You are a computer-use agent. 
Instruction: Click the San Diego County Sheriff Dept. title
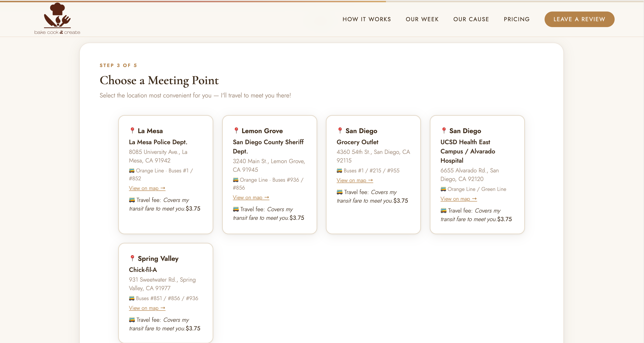(x=268, y=146)
